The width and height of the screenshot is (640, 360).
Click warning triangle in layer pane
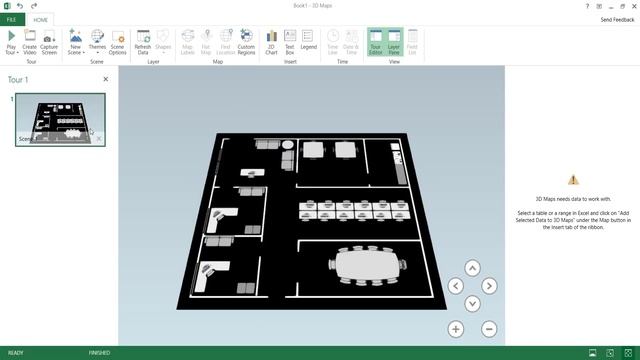573,180
